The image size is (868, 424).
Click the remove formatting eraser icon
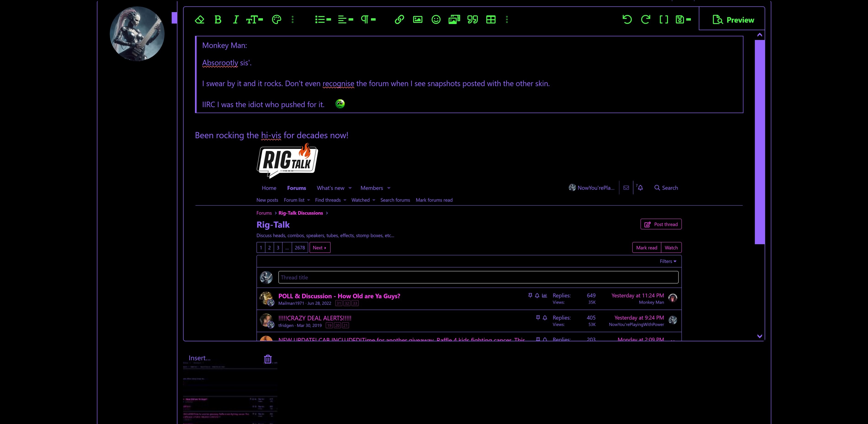[200, 20]
